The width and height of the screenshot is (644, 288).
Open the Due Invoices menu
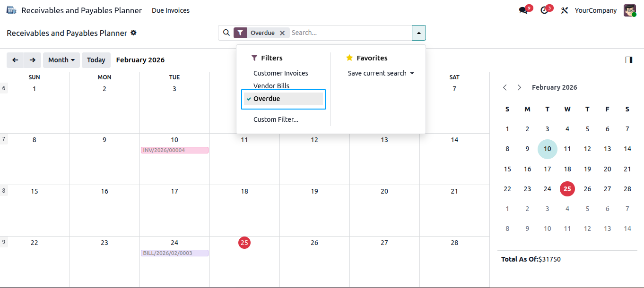pyautogui.click(x=171, y=10)
